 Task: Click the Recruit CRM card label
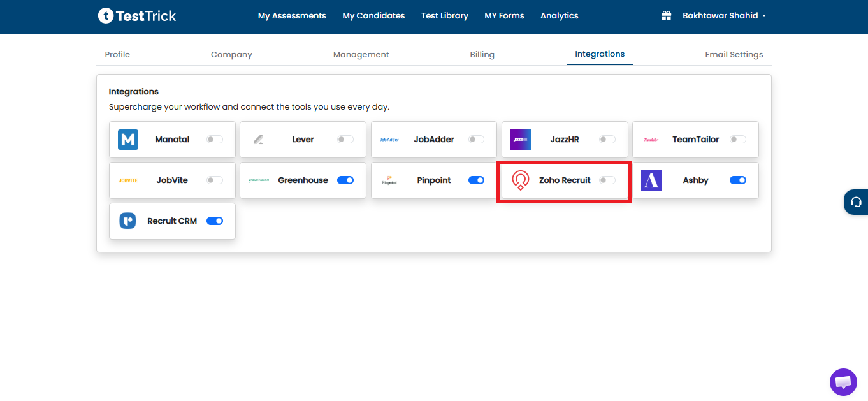(x=172, y=221)
